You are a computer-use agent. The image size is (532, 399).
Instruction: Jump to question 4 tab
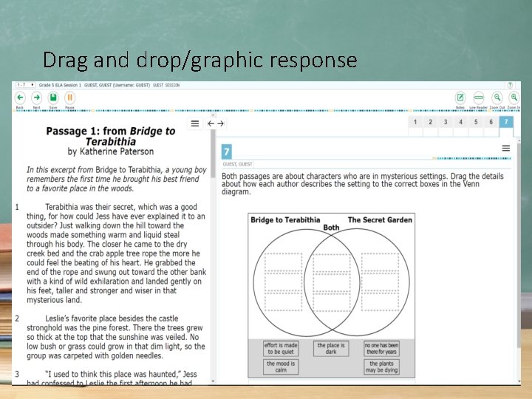pos(461,122)
